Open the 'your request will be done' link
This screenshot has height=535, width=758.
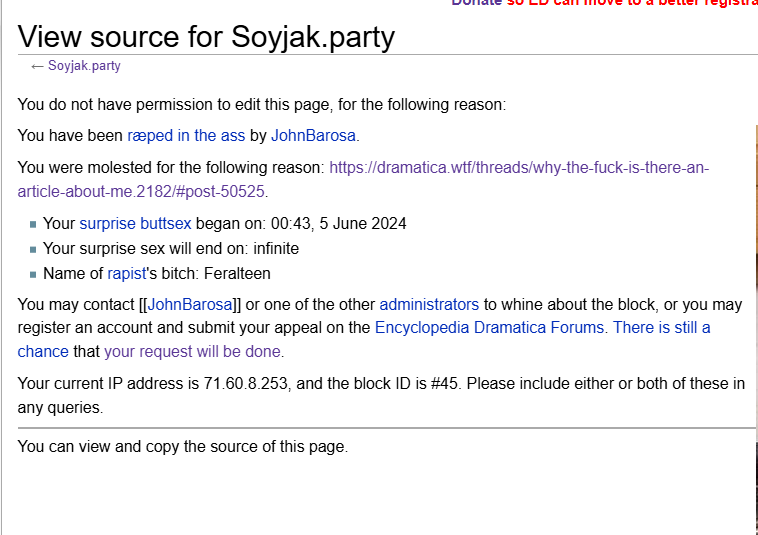pyautogui.click(x=193, y=351)
